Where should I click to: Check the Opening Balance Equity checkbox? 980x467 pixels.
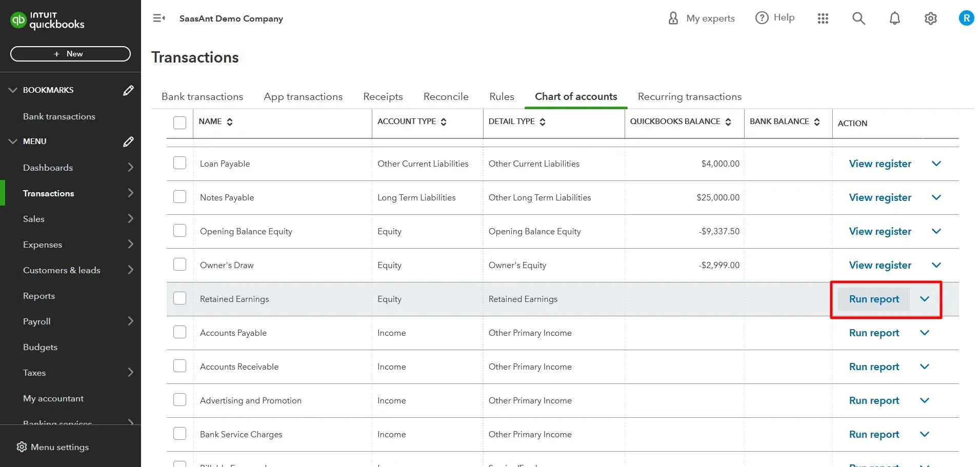pyautogui.click(x=179, y=231)
